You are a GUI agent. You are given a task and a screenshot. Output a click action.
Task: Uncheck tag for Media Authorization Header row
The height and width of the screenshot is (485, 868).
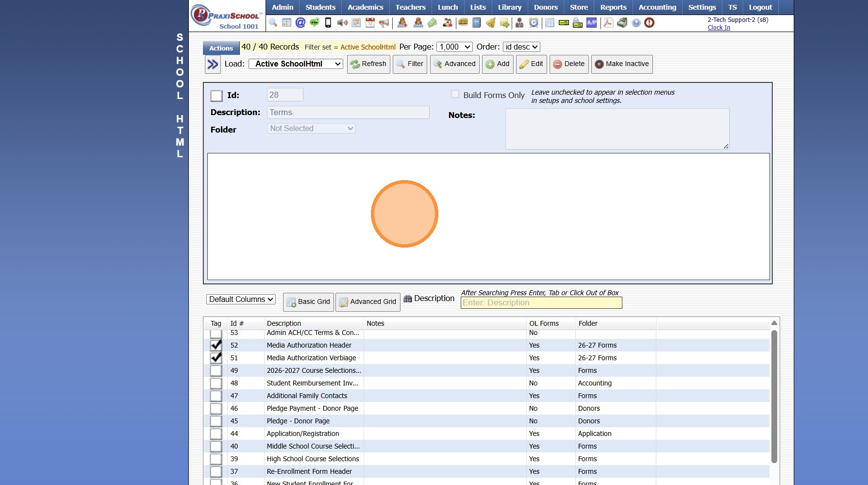[x=216, y=345]
